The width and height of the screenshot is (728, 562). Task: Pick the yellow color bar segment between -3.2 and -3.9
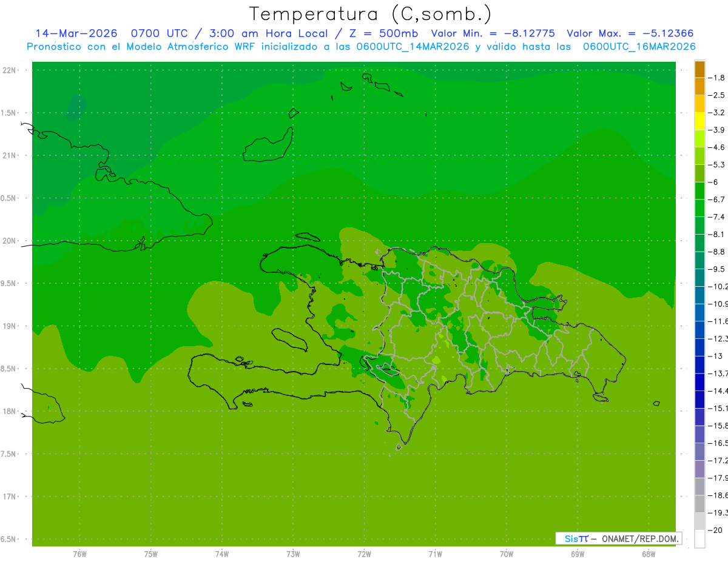click(x=699, y=121)
